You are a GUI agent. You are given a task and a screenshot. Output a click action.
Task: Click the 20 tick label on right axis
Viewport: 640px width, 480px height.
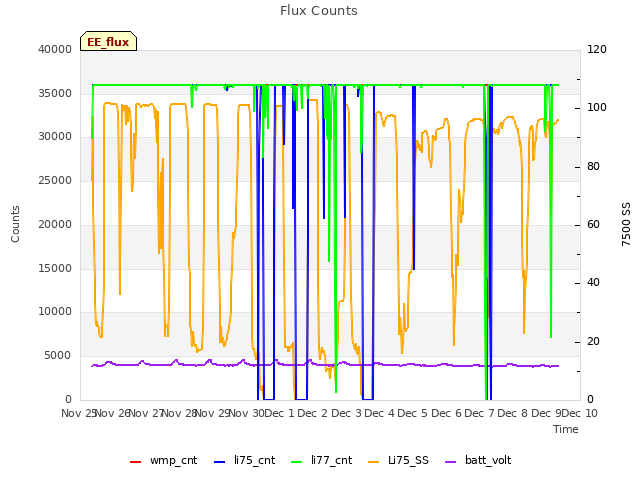click(593, 341)
